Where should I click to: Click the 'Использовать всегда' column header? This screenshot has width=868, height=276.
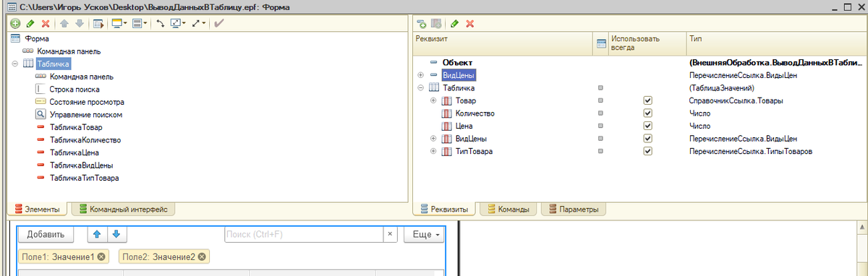pyautogui.click(x=647, y=44)
